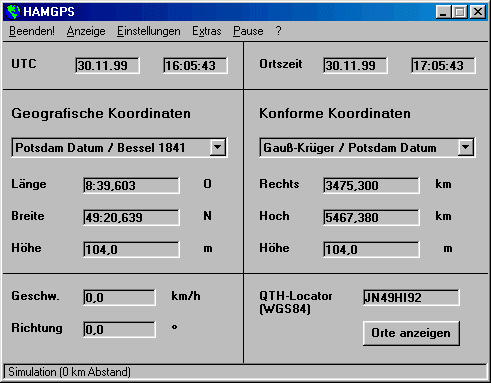Click the HAMGPS title bar text

coord(49,12)
